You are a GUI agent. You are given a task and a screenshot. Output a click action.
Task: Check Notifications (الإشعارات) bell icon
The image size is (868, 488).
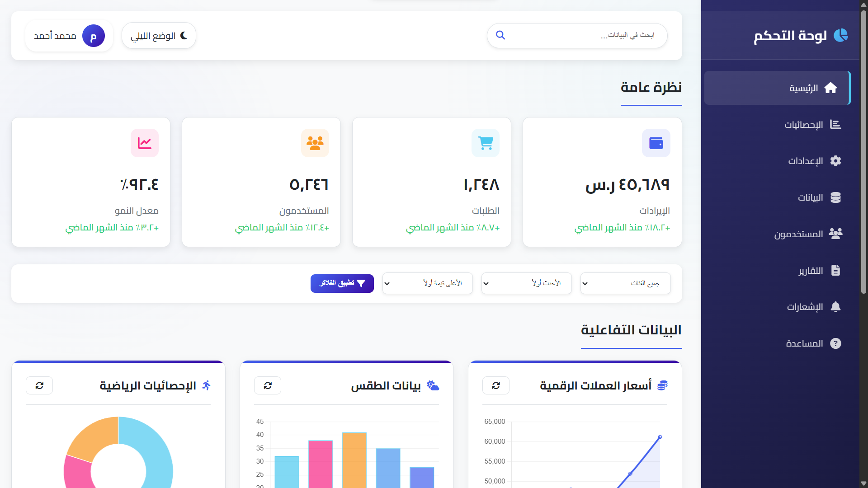point(836,307)
